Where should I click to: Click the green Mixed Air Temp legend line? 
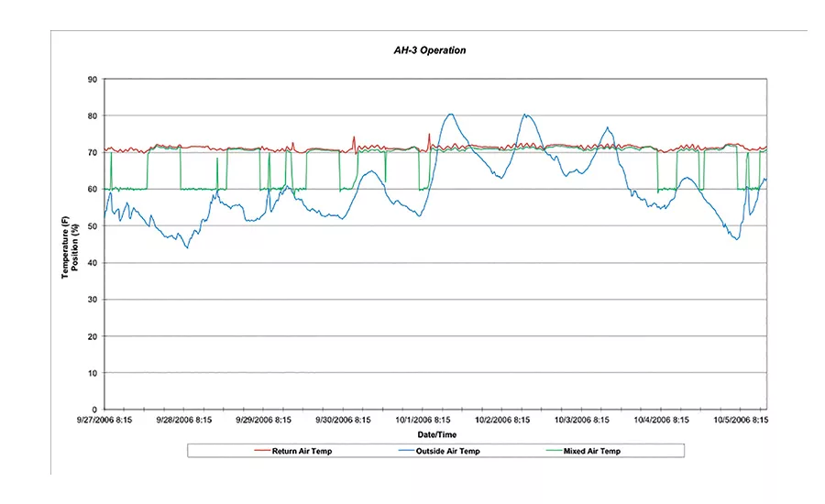554,451
